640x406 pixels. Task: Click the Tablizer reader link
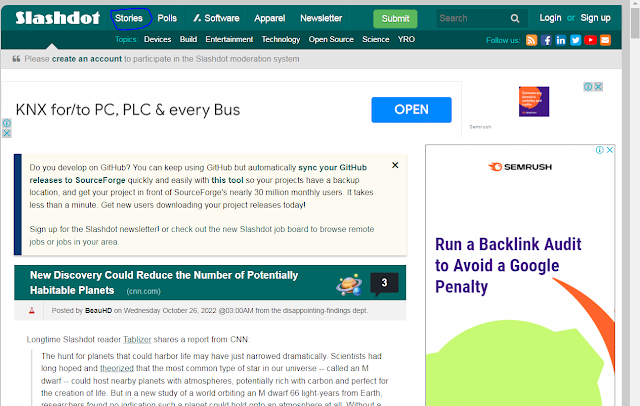pos(137,339)
